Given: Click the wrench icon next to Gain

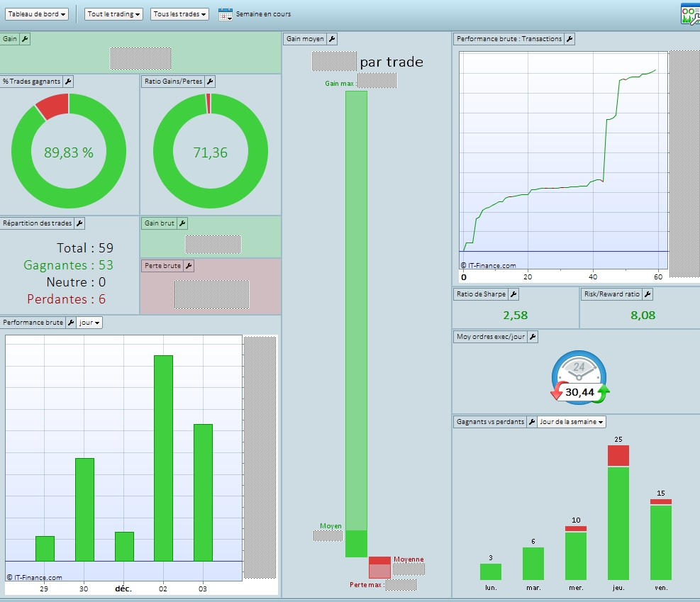Looking at the screenshot, I should tap(25, 39).
